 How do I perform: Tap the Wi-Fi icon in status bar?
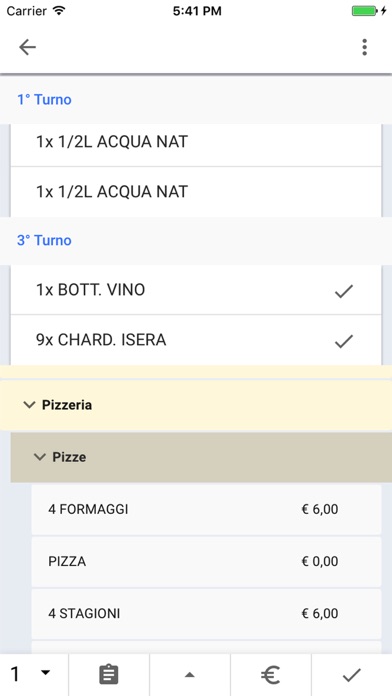pos(59,11)
